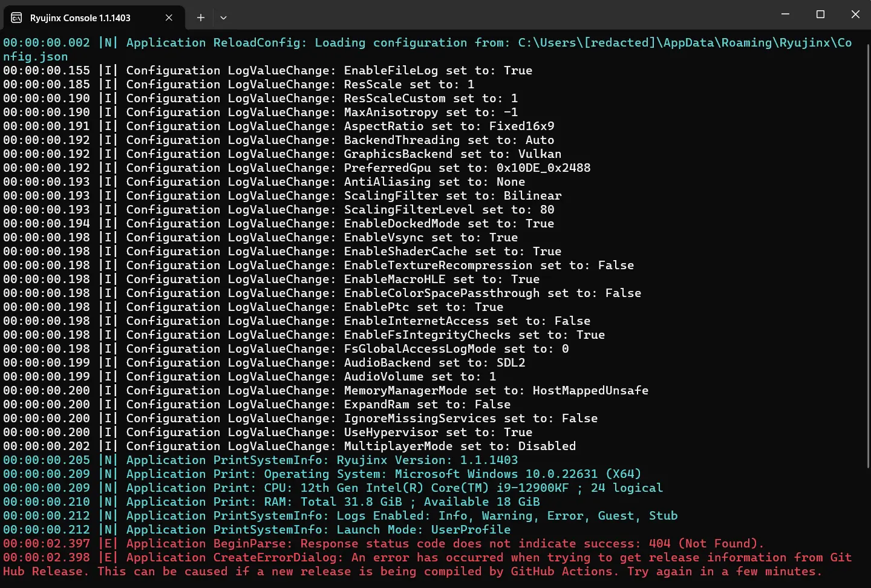Click the 'PreferredGpu set to: 0x10DE_0x2488' line
The width and height of the screenshot is (871, 588).
tap(297, 168)
